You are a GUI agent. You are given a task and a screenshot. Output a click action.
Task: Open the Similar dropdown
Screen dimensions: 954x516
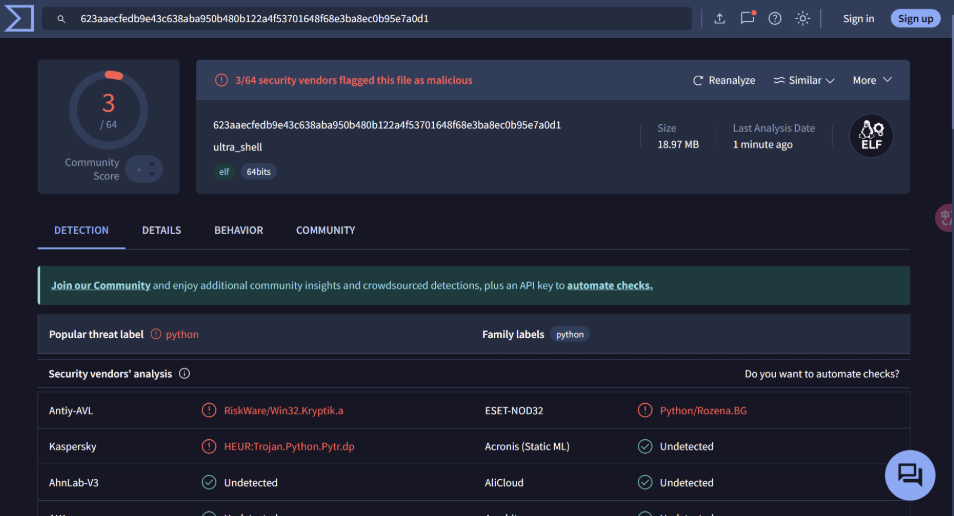click(804, 80)
